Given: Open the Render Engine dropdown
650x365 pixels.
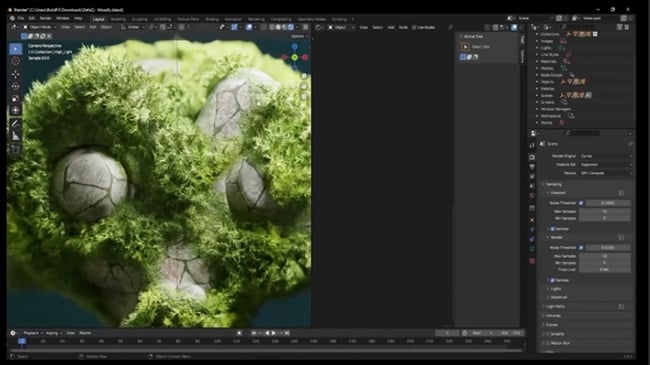Looking at the screenshot, I should 605,156.
